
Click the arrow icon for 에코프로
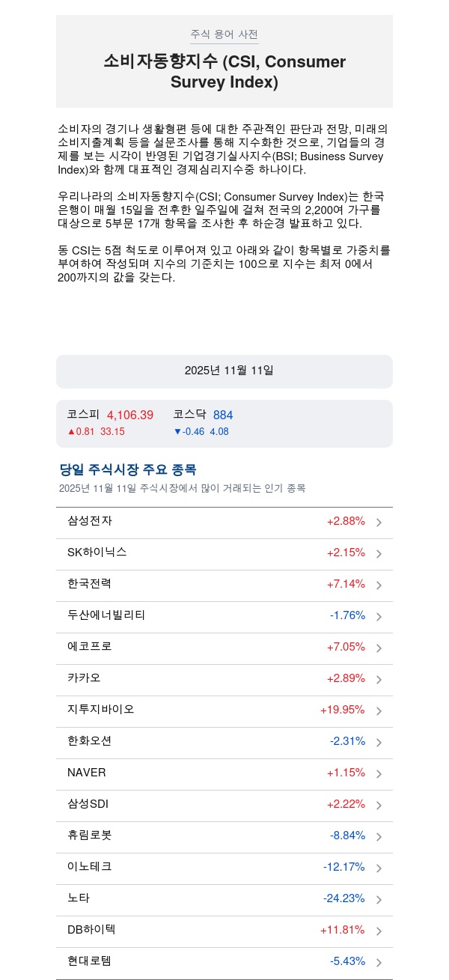(379, 648)
